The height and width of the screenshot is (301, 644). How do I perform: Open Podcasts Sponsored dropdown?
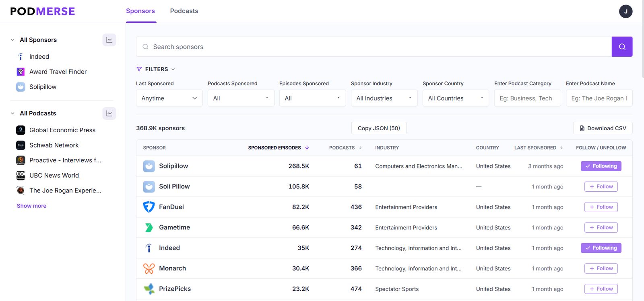click(x=241, y=98)
